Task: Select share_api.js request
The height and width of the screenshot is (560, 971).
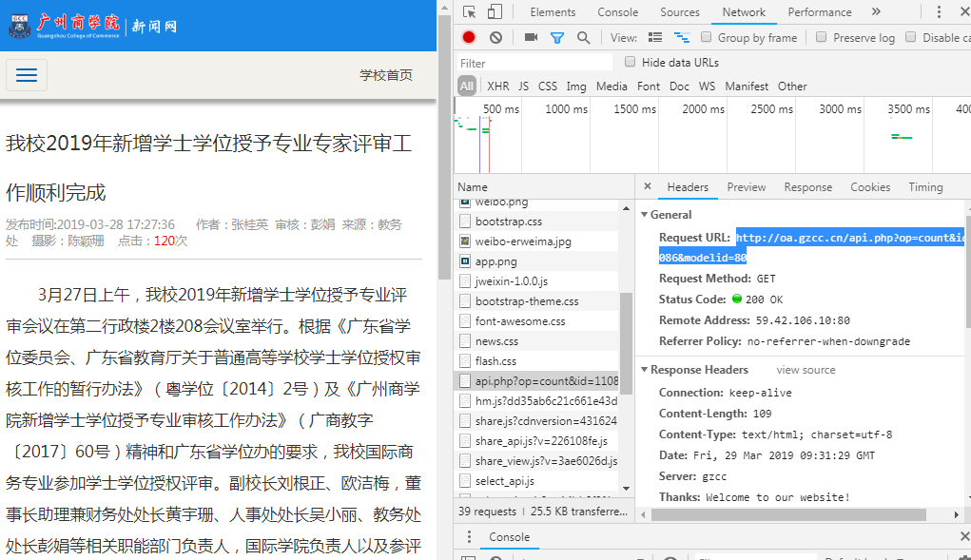Action: 536,440
